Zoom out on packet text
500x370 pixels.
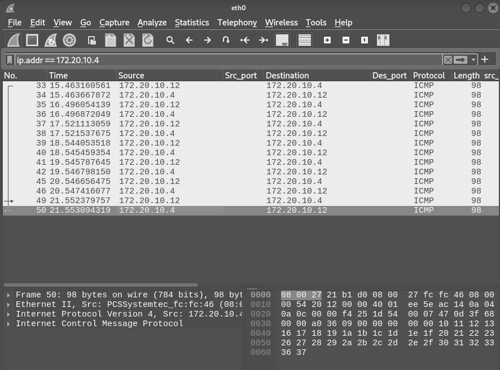(x=346, y=40)
